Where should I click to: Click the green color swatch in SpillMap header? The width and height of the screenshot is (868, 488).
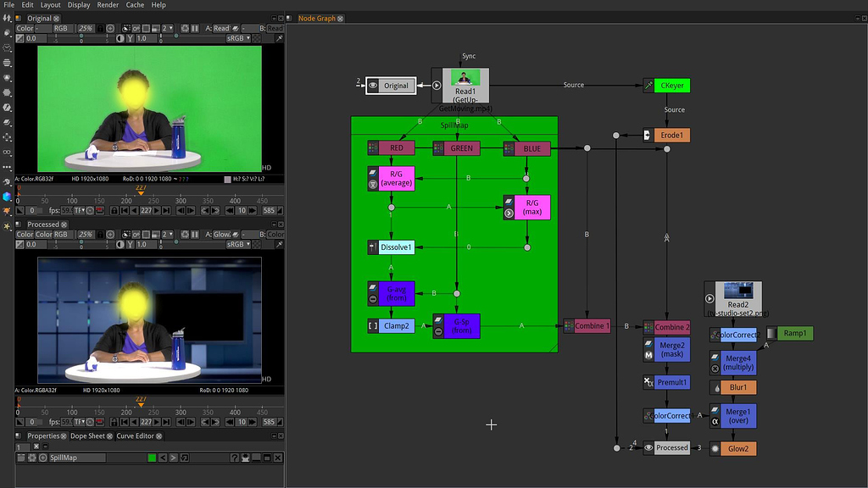point(153,457)
